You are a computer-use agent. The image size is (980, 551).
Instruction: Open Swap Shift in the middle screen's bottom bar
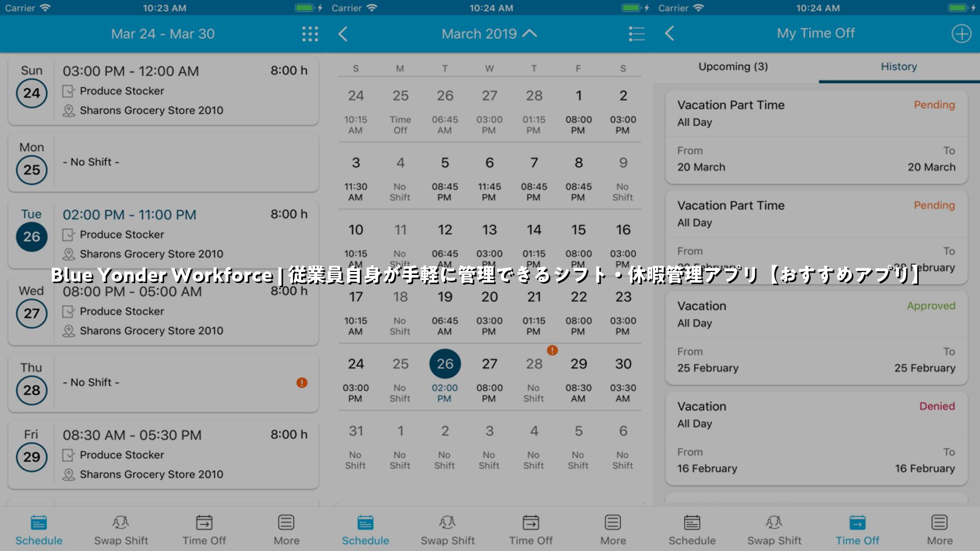(448, 531)
